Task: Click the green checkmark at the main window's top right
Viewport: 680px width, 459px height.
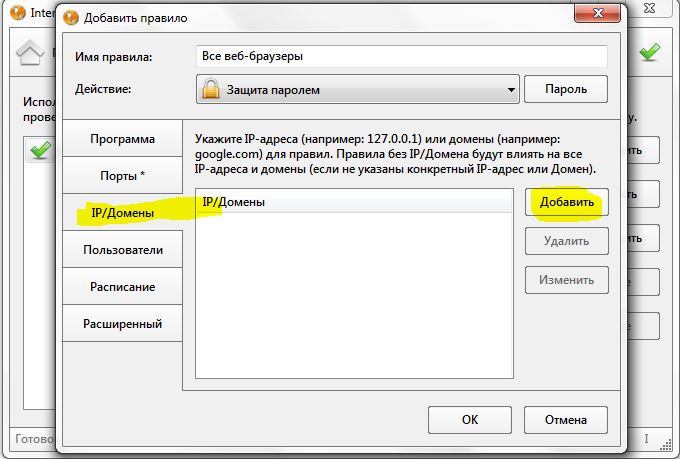Action: [x=650, y=51]
